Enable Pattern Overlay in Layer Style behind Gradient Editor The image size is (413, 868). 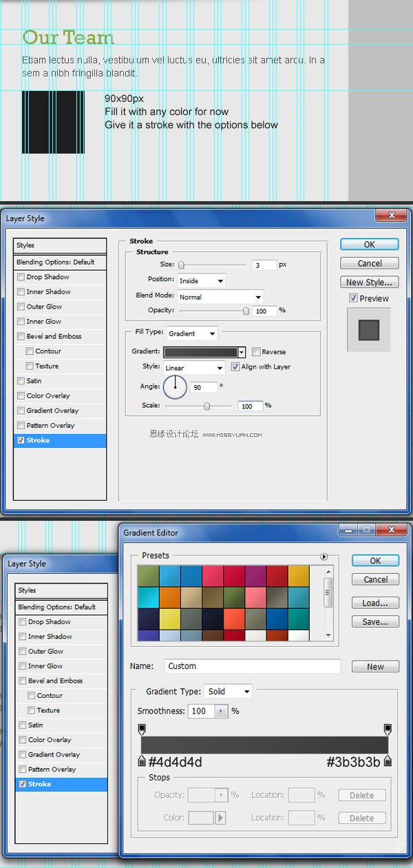click(x=23, y=769)
